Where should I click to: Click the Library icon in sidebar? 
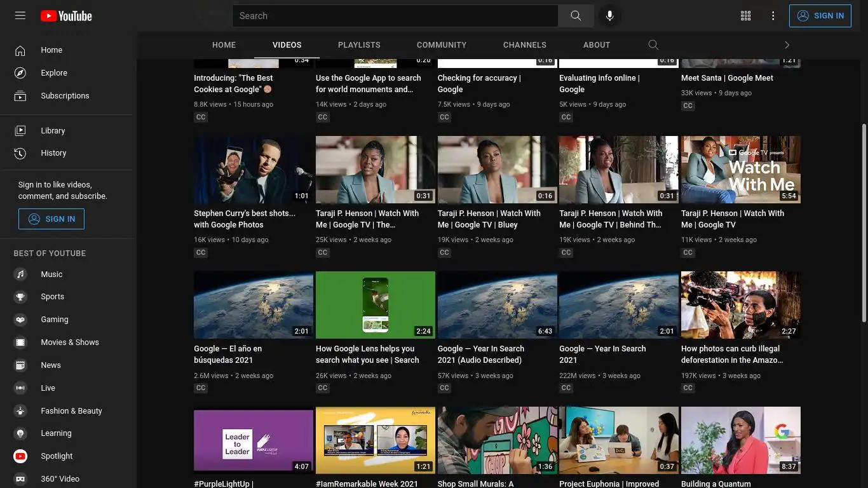tap(20, 131)
